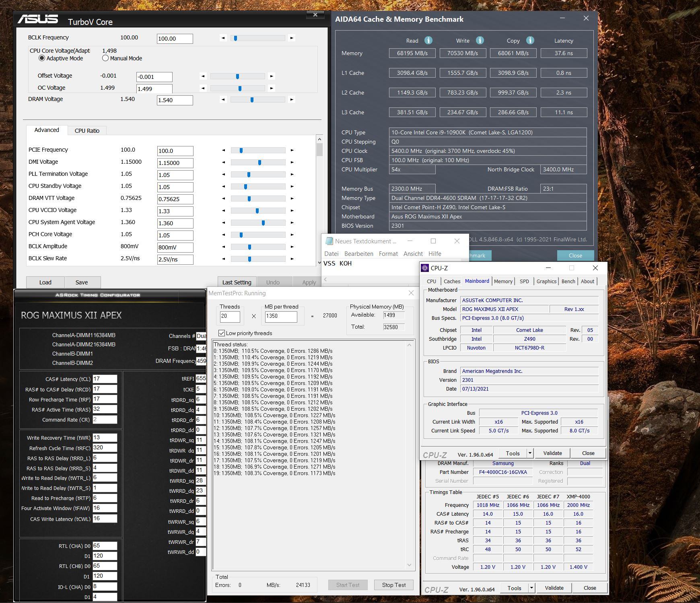Open the Caches tab in CPU-Z
Viewport: 700px width, 603px height.
452,281
